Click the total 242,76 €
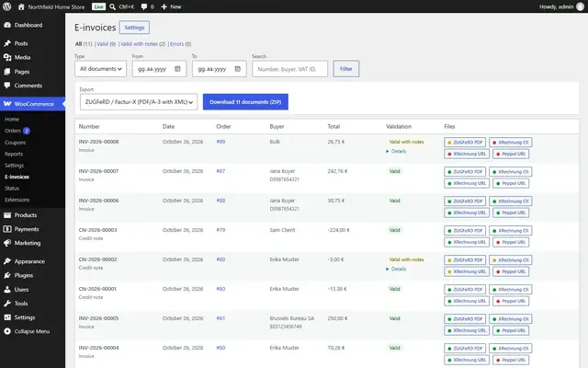 click(337, 171)
